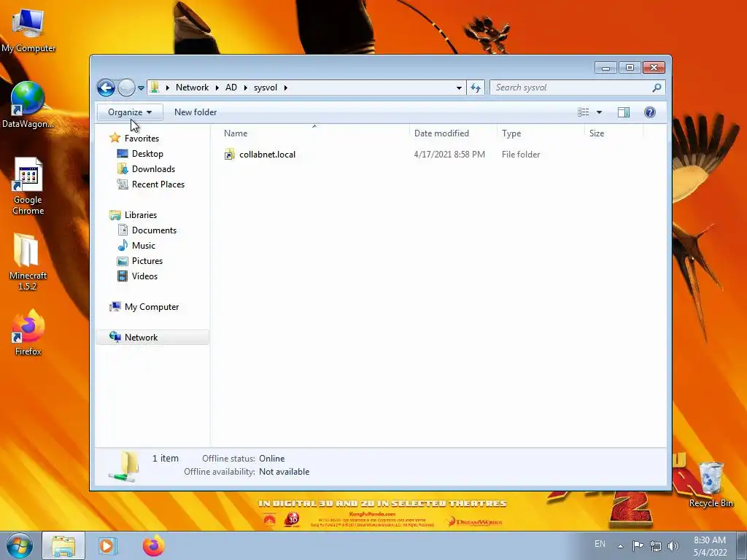747x560 pixels.
Task: Go back with the blue Back arrow
Action: pyautogui.click(x=106, y=87)
